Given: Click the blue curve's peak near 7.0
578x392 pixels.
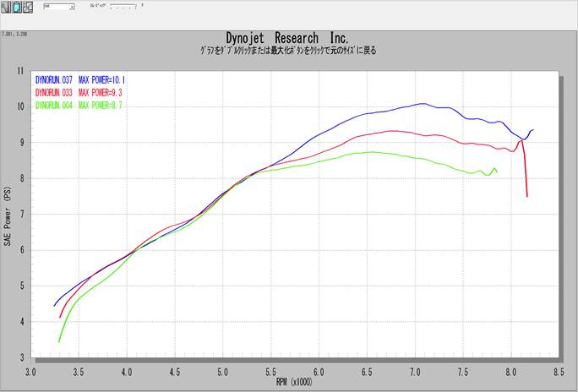Looking at the screenshot, I should (x=422, y=104).
